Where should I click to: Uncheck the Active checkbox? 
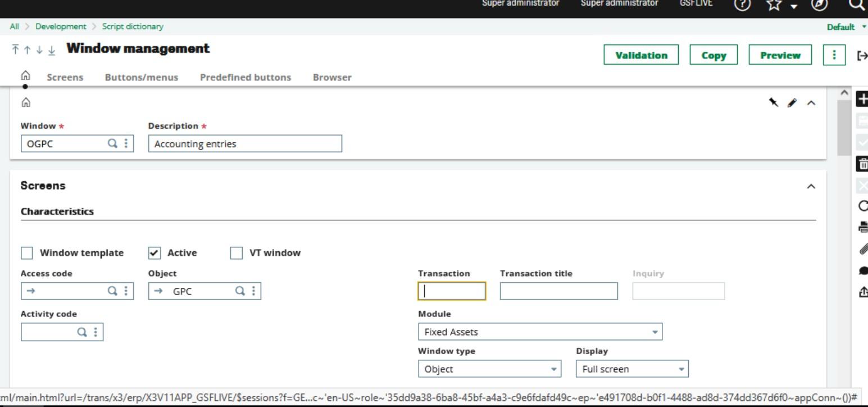click(x=154, y=253)
